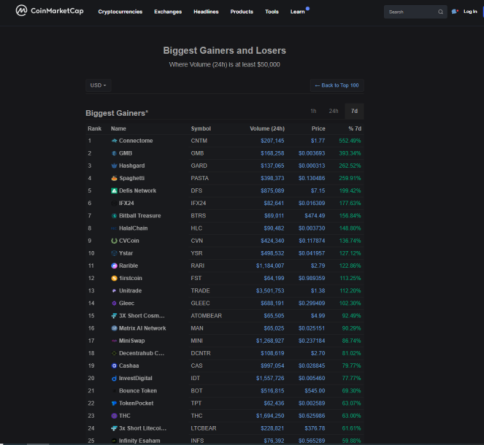Viewport: 484px width, 445px height.
Task: Click the Connectome coin icon
Action: click(114, 141)
